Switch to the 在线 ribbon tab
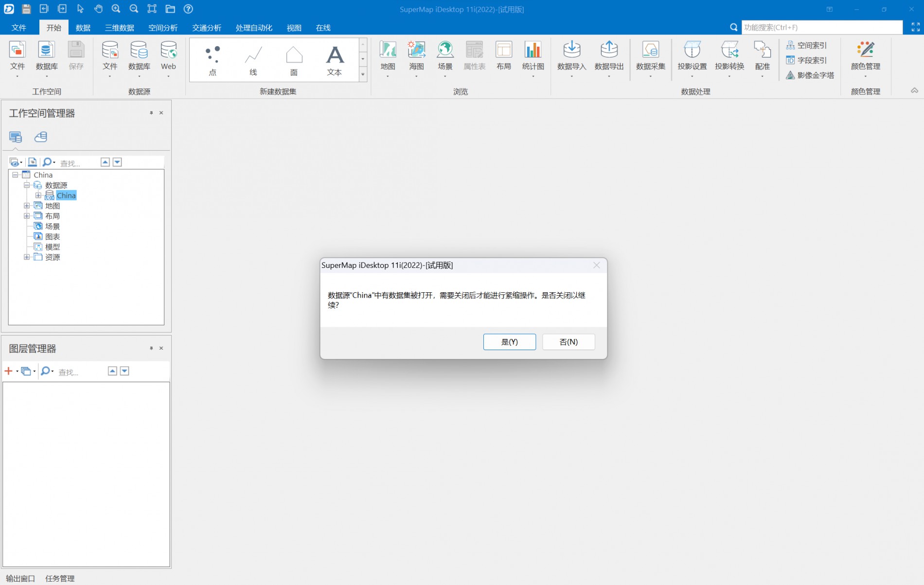This screenshot has height=585, width=924. click(x=323, y=28)
